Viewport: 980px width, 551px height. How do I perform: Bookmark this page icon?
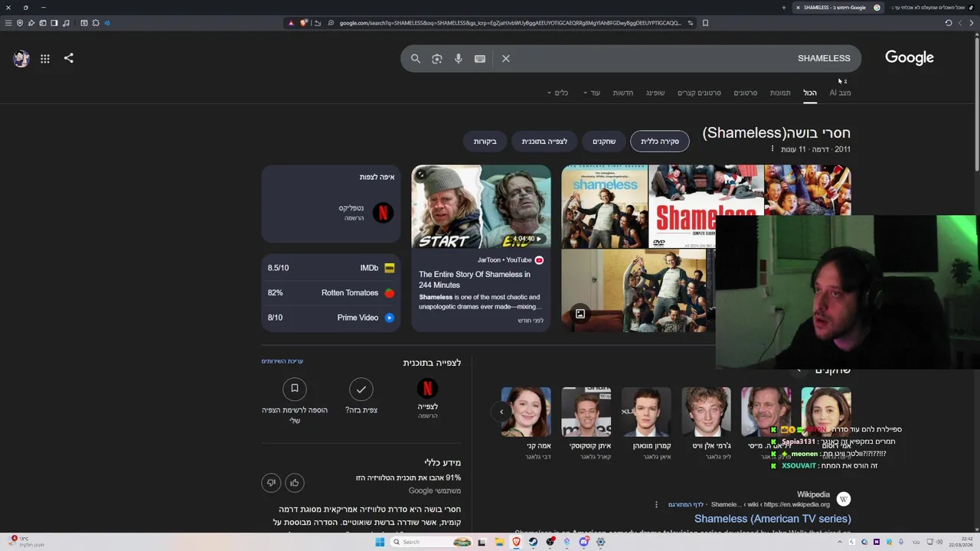click(x=705, y=23)
